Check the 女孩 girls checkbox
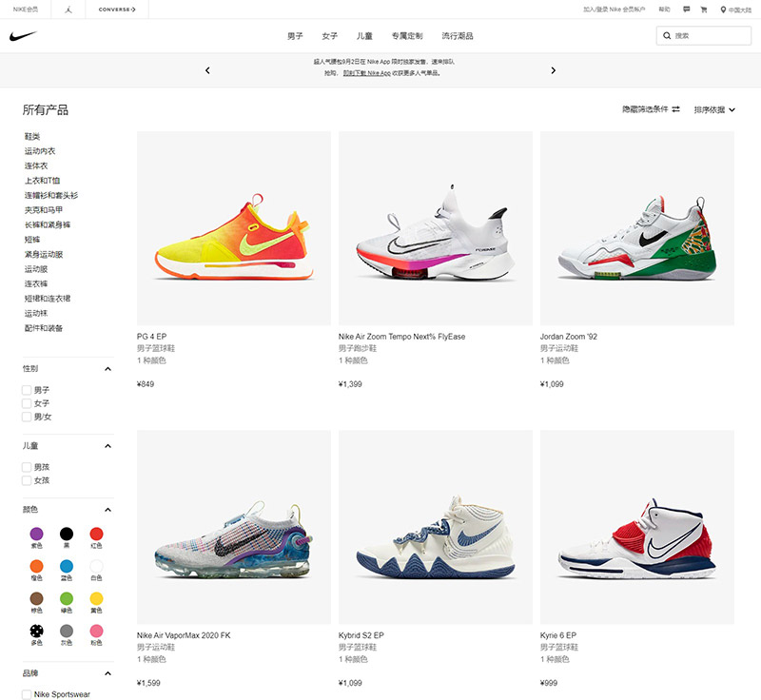The width and height of the screenshot is (761, 700). click(27, 480)
